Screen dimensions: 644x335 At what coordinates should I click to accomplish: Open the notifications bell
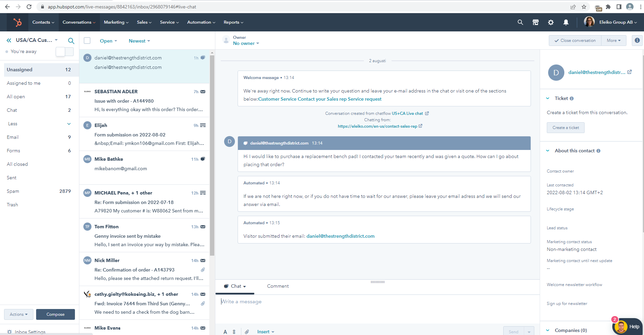click(566, 22)
